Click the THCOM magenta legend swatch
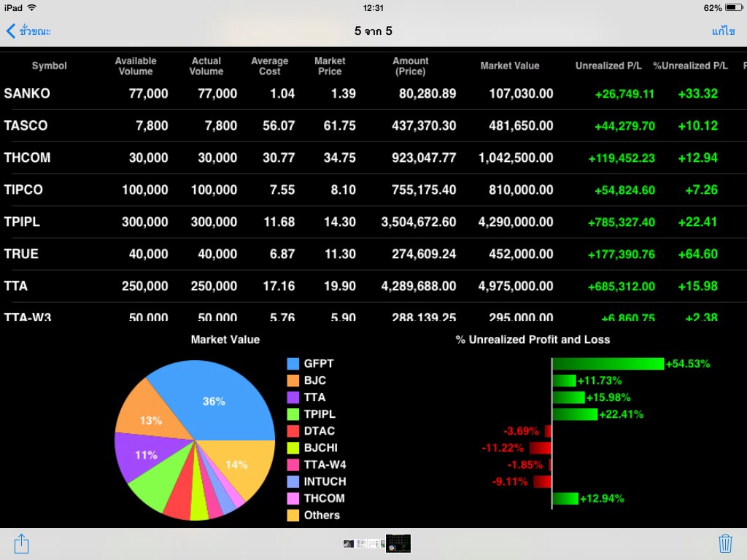 point(293,499)
